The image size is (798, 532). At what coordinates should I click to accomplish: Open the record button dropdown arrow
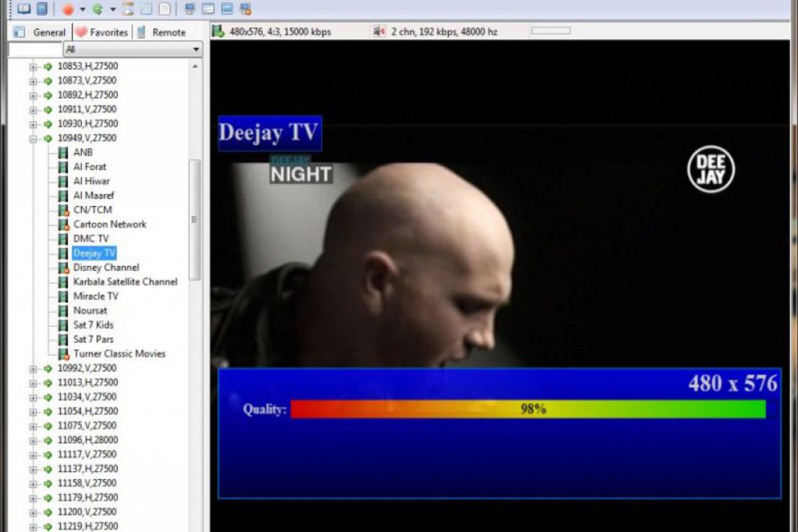[82, 9]
